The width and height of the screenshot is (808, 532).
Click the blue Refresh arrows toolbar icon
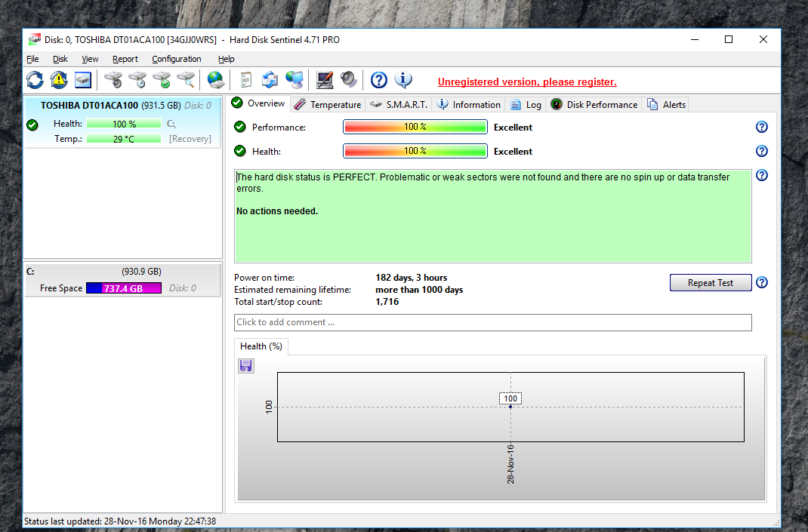pos(35,80)
